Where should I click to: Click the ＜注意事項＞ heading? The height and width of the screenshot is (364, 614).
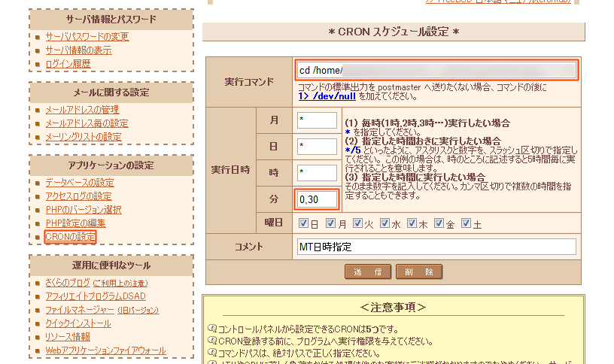point(393,308)
